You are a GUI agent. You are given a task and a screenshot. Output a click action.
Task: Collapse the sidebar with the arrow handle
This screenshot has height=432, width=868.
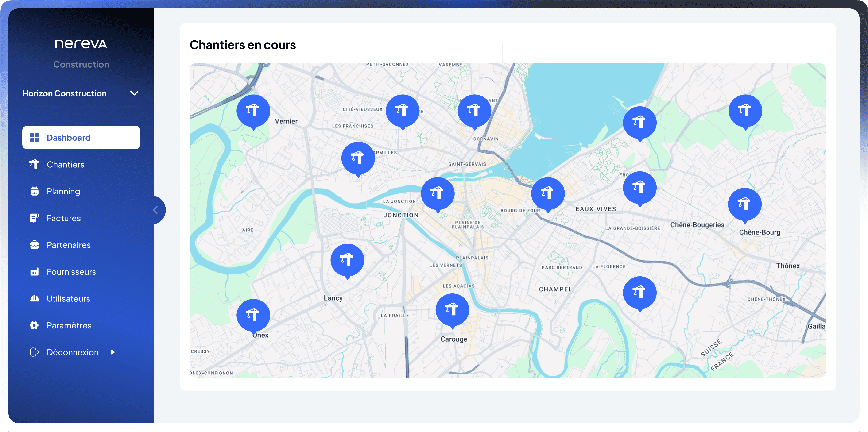156,210
